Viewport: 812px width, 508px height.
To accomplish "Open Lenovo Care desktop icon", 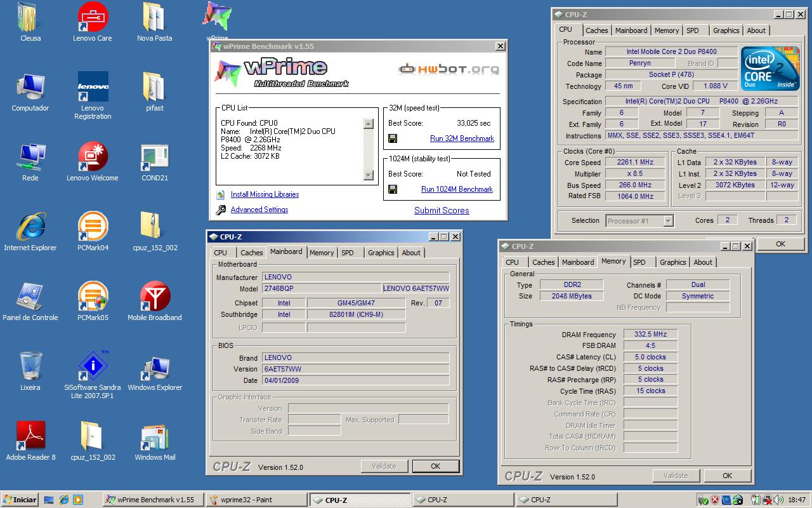I will tap(93, 18).
